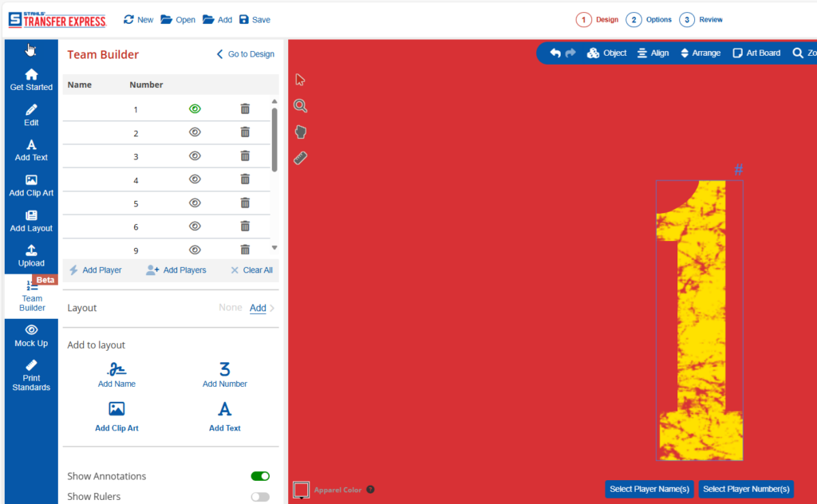Open Print Standards in sidebar
The height and width of the screenshot is (504, 817).
coord(31,376)
